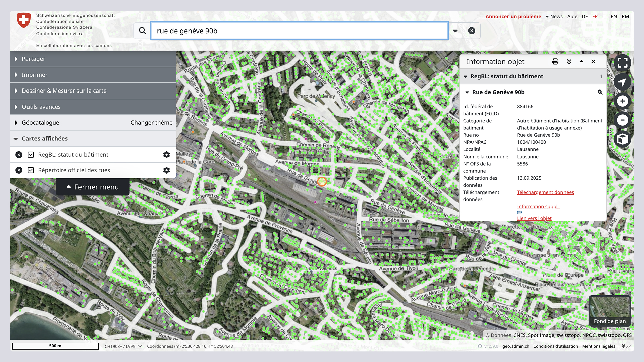Activate geolocation arrow button

pos(622,82)
